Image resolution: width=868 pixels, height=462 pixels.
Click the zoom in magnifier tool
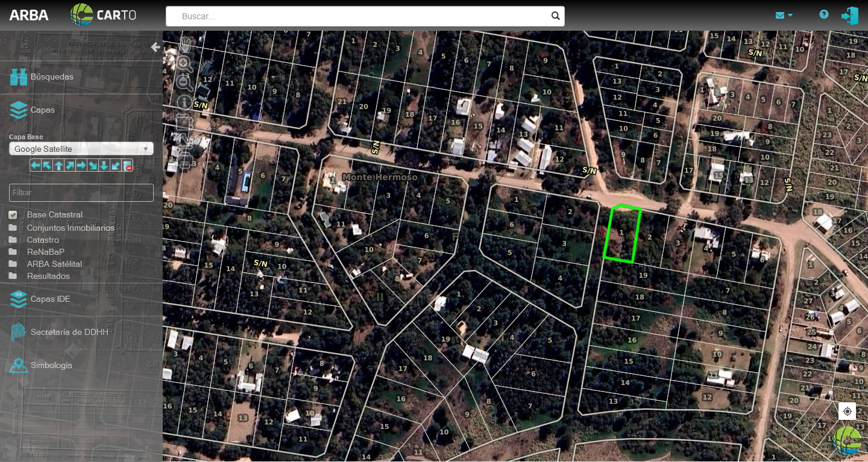tap(184, 63)
